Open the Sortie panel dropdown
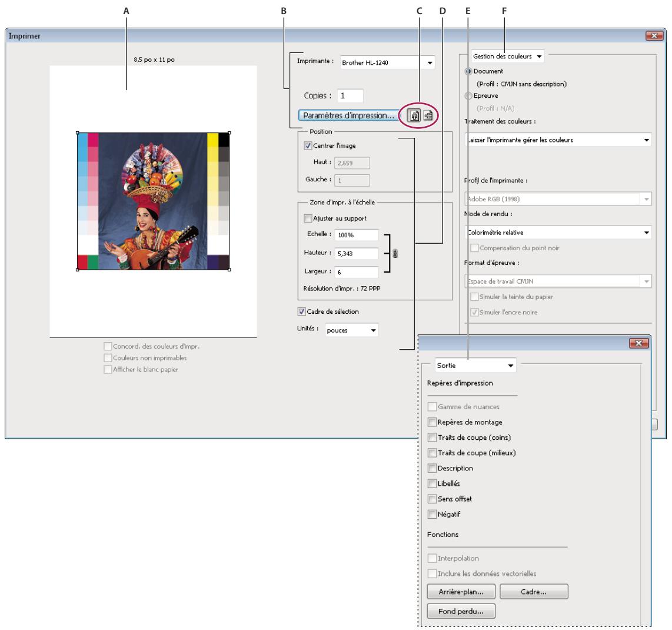672x630 pixels. coord(475,366)
